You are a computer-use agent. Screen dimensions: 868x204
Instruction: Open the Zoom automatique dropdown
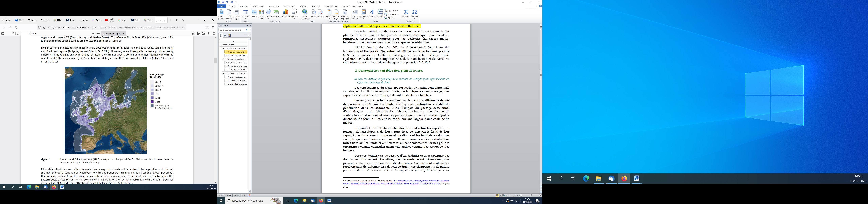[114, 33]
